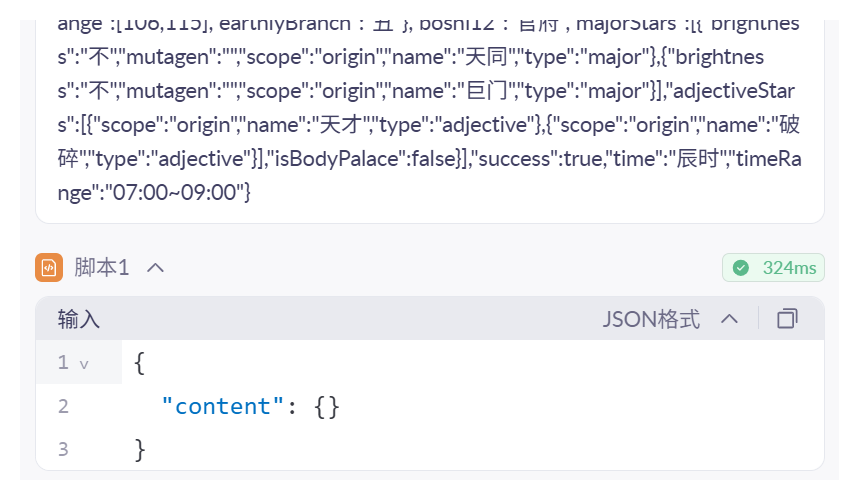Click the opening brace on line 1
862x480 pixels.
140,363
